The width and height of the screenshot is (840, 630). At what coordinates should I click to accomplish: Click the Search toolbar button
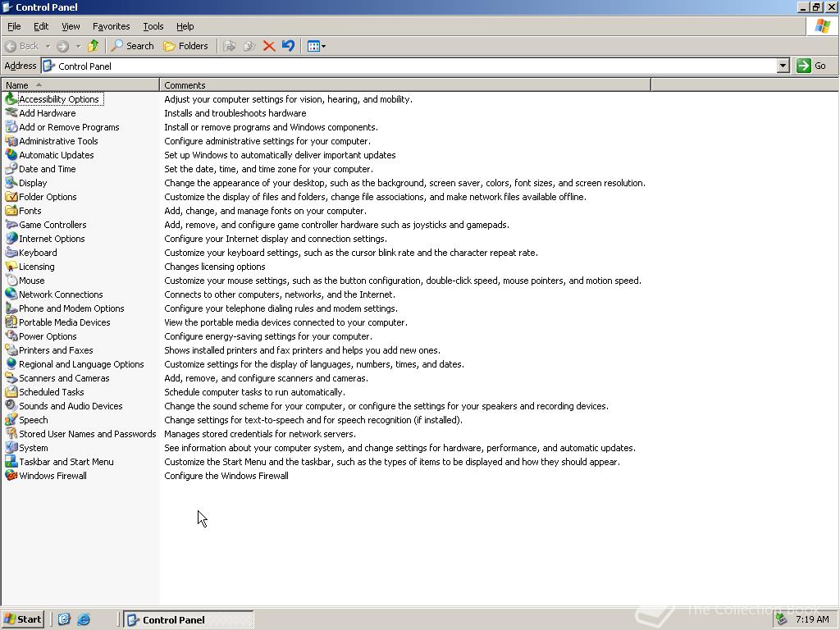pyautogui.click(x=132, y=46)
